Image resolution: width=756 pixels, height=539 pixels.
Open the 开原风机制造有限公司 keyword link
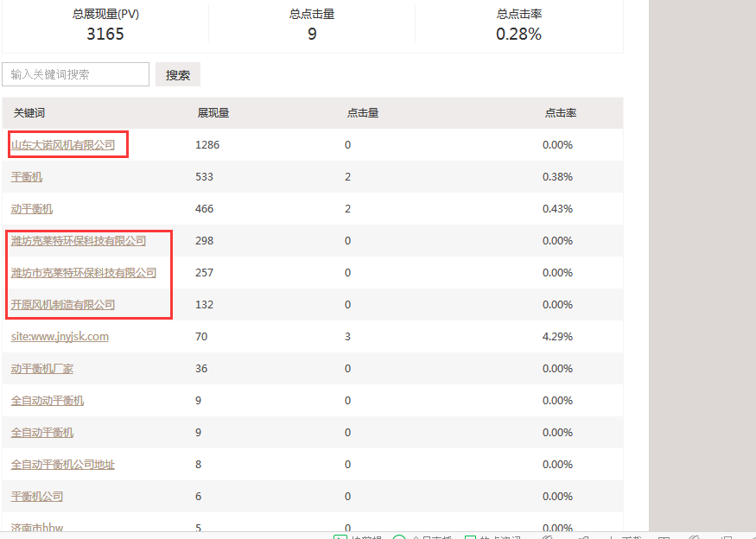[x=63, y=305]
